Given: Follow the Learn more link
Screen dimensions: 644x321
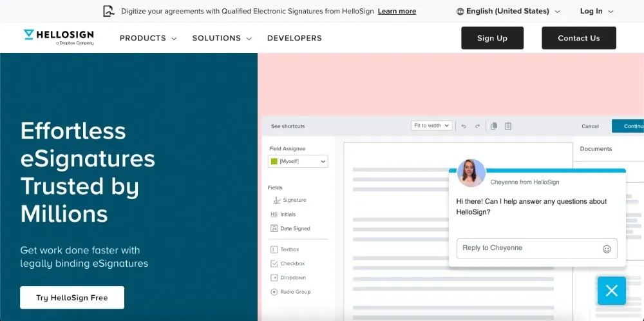Looking at the screenshot, I should (397, 12).
